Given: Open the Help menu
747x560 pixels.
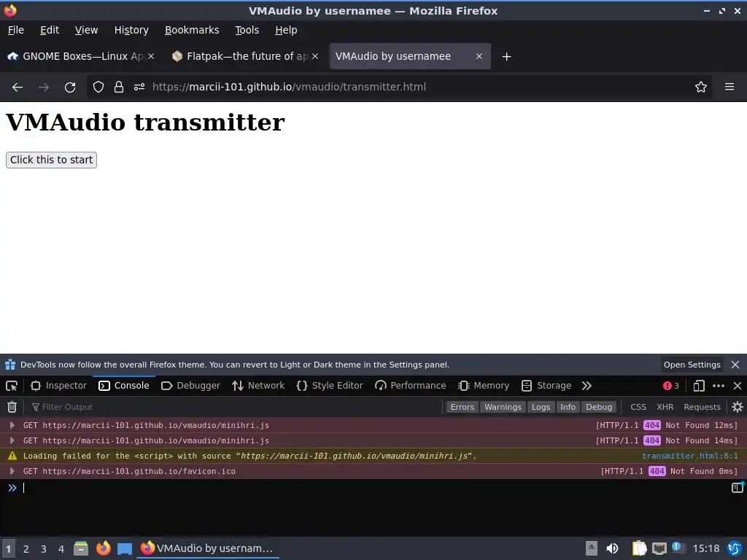Looking at the screenshot, I should [x=286, y=30].
